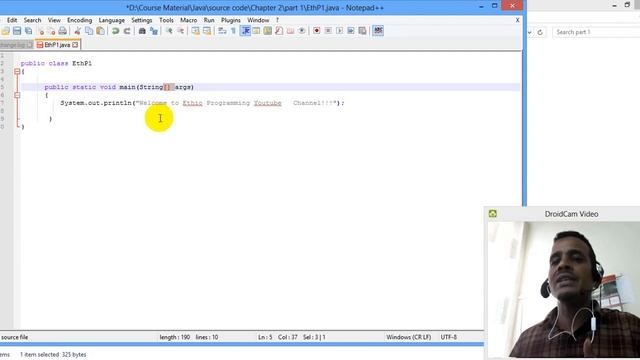Open the Run menu
The width and height of the screenshot is (640, 360).
coord(209,20)
